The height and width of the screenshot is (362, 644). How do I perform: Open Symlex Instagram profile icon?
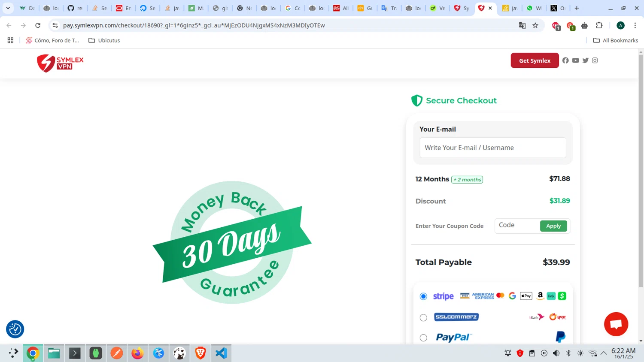[x=595, y=60]
